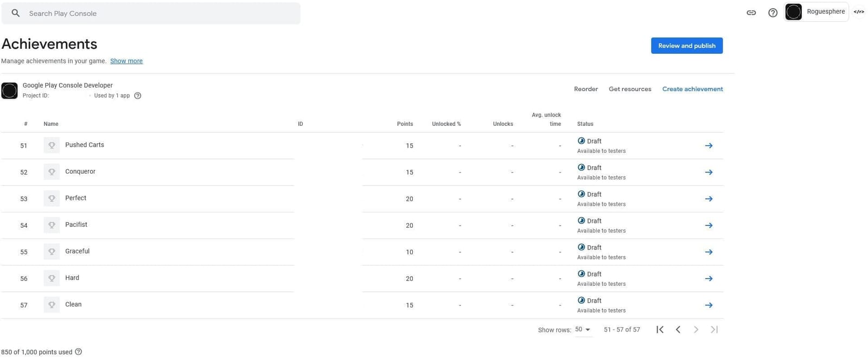Click the Graceful achievement name
868x358 pixels.
(77, 251)
